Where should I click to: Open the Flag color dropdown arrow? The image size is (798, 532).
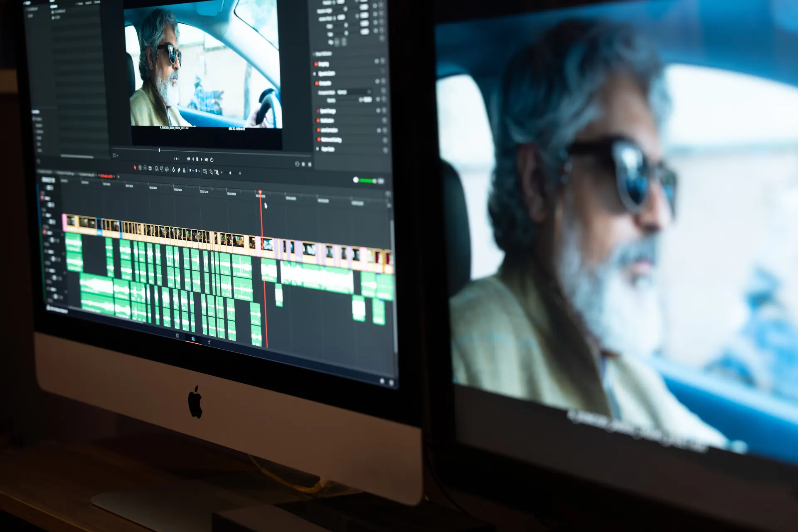click(194, 170)
